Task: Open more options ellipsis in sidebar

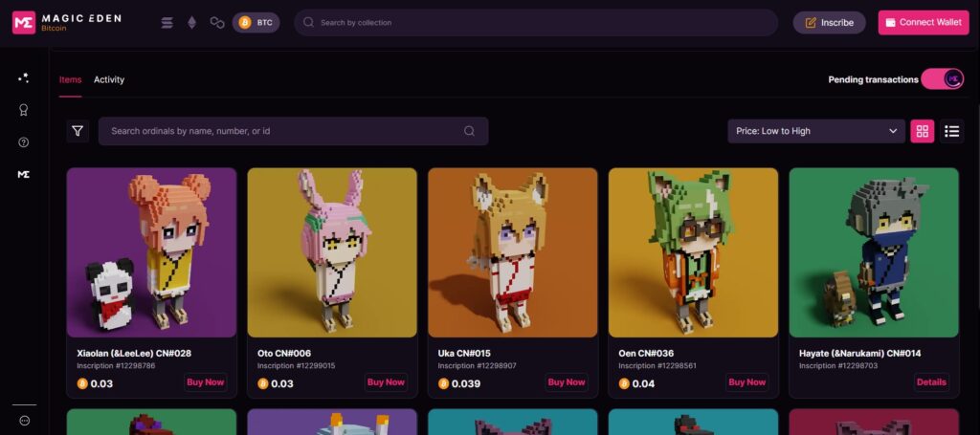Action: (24, 421)
